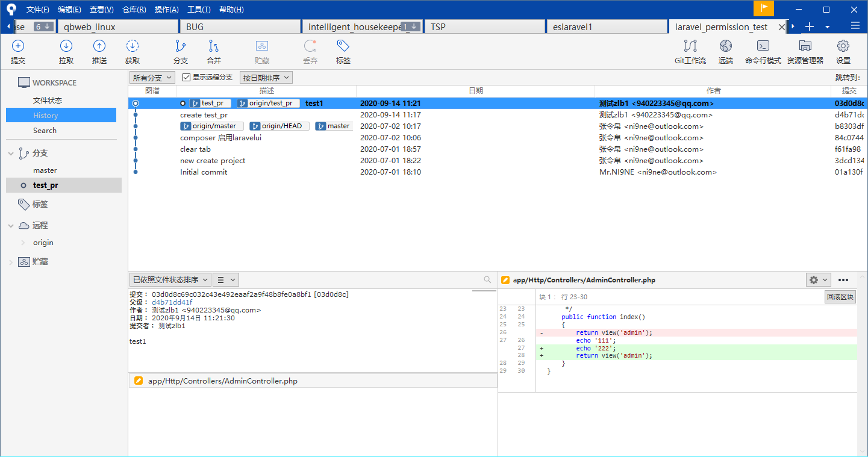The image size is (868, 457).
Task: Toggle the 显示远程分支 checkbox
Action: pyautogui.click(x=186, y=77)
